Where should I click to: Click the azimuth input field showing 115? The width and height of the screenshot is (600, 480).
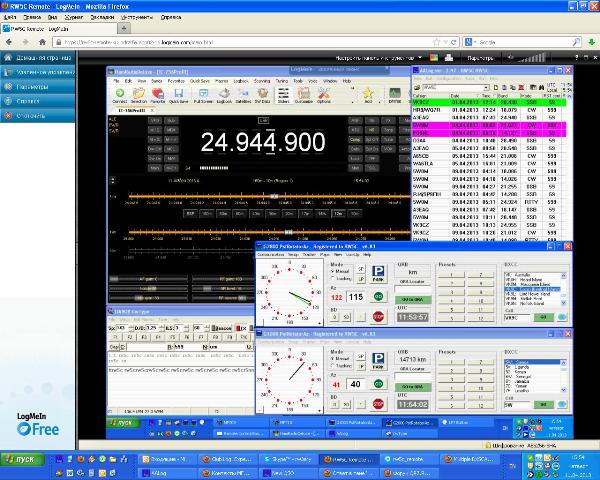pos(356,297)
